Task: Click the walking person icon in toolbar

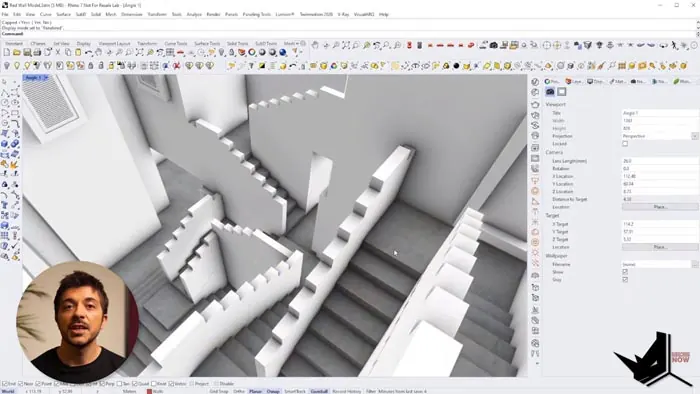Action: (674, 45)
